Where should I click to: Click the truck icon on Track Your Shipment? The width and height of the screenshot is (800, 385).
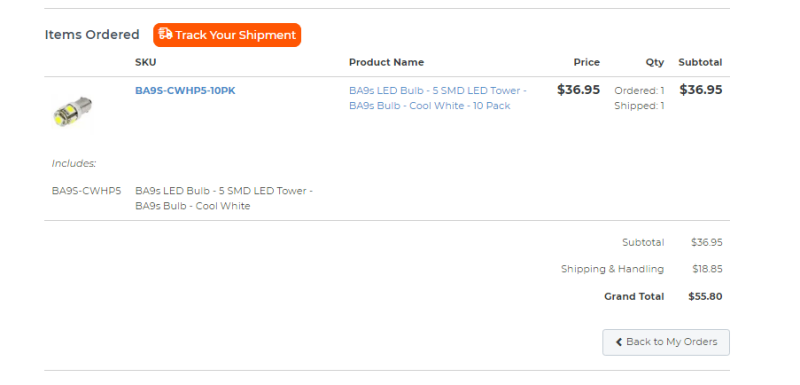165,34
